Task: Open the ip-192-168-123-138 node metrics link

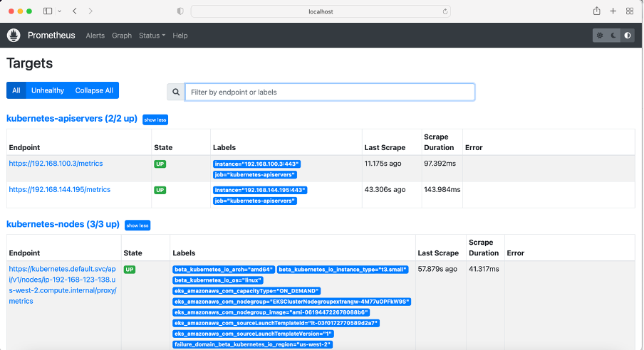Action: coord(63,285)
